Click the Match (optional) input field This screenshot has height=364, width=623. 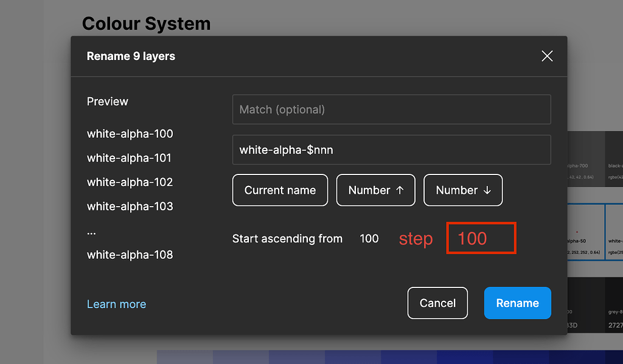[391, 109]
